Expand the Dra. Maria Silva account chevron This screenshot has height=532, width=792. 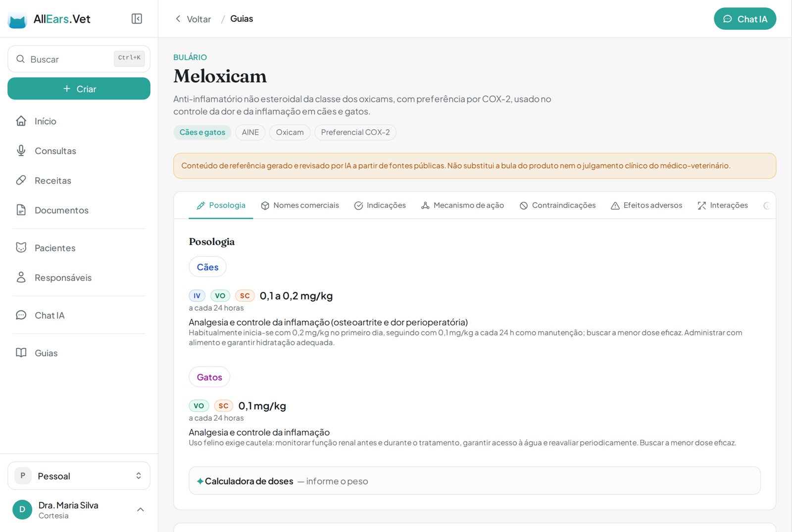pyautogui.click(x=141, y=509)
